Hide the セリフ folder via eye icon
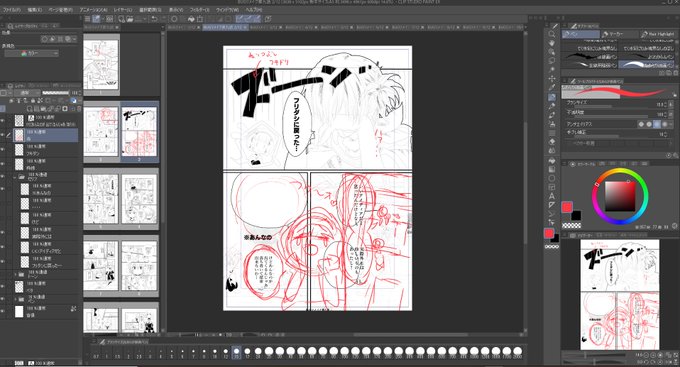This screenshot has width=680, height=367. point(3,177)
